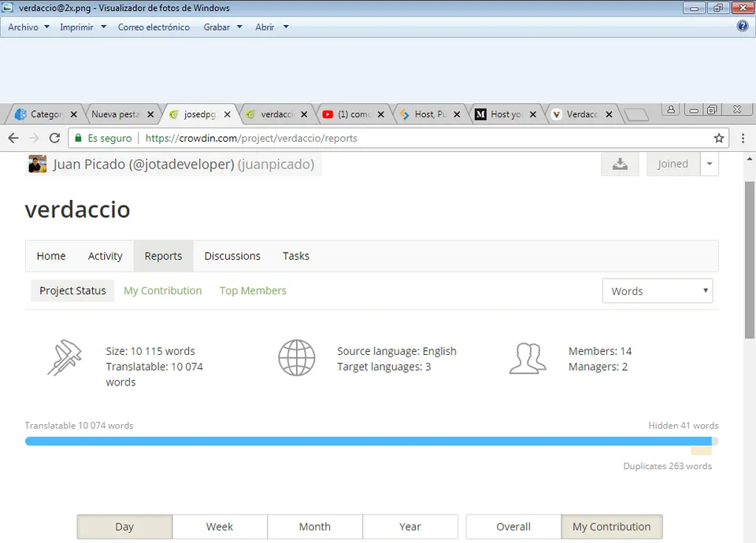Viewport: 756px width, 543px height.
Task: Click the members people icon
Action: (x=528, y=358)
